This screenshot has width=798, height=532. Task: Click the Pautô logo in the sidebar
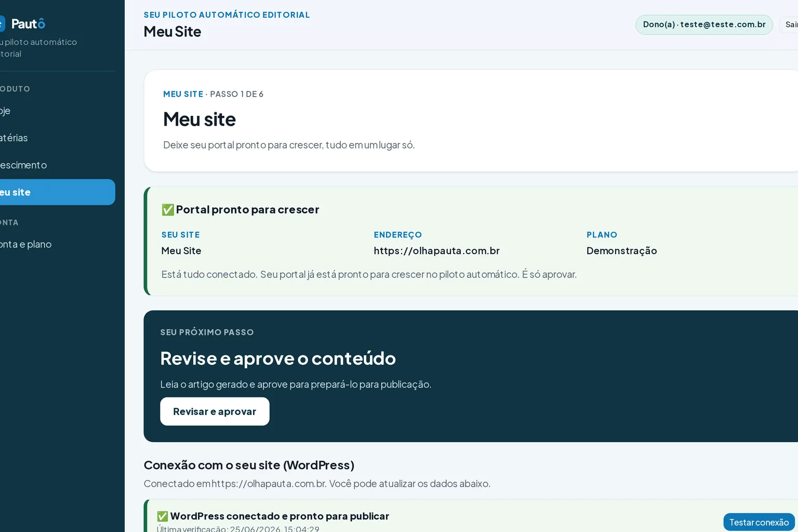[23, 24]
